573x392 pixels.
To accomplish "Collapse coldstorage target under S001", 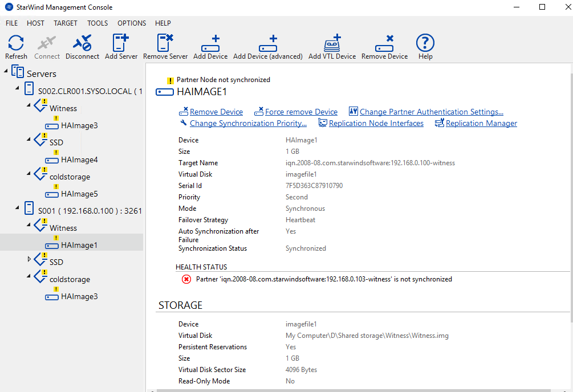I will (x=29, y=276).
